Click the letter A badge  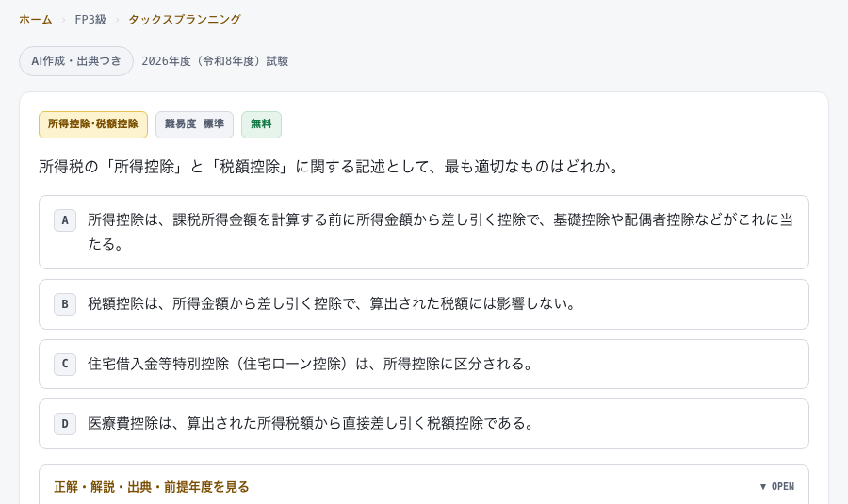[x=65, y=220]
